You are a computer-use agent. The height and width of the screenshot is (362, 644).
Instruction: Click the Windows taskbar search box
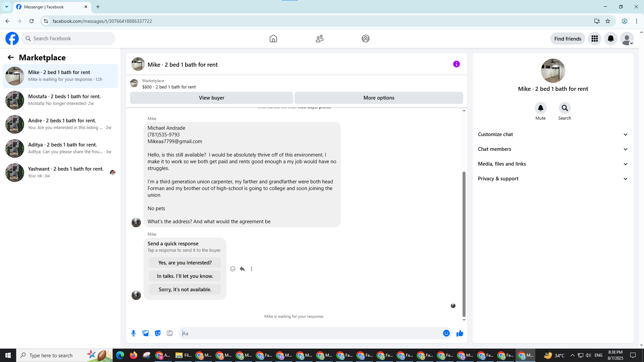coord(64,355)
